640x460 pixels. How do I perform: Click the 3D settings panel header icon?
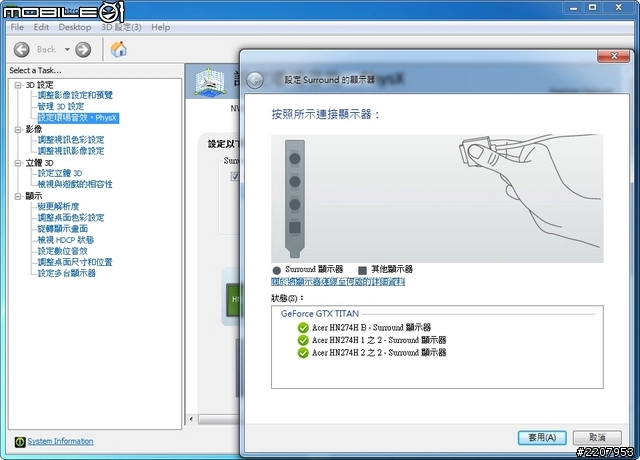click(x=210, y=82)
